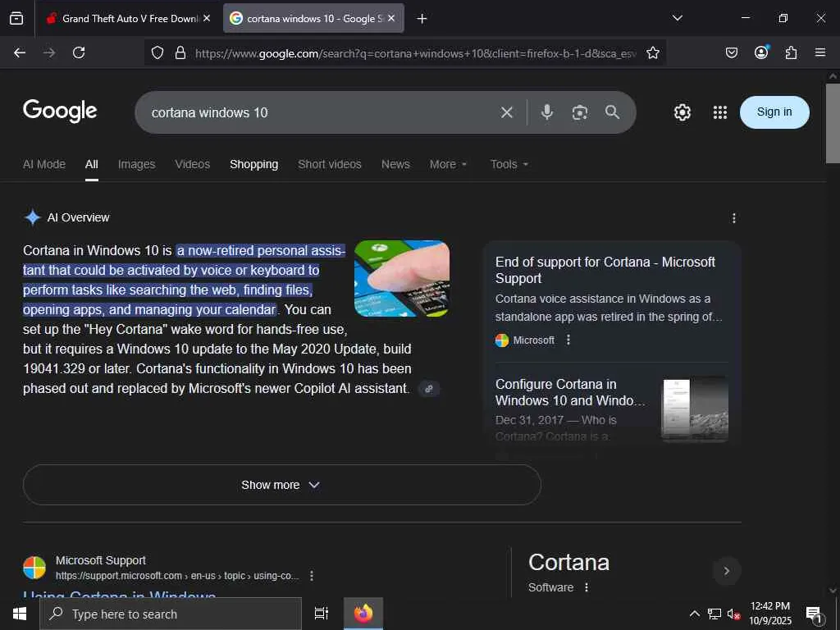Click the Sign in button
The image size is (840, 630).
point(774,112)
